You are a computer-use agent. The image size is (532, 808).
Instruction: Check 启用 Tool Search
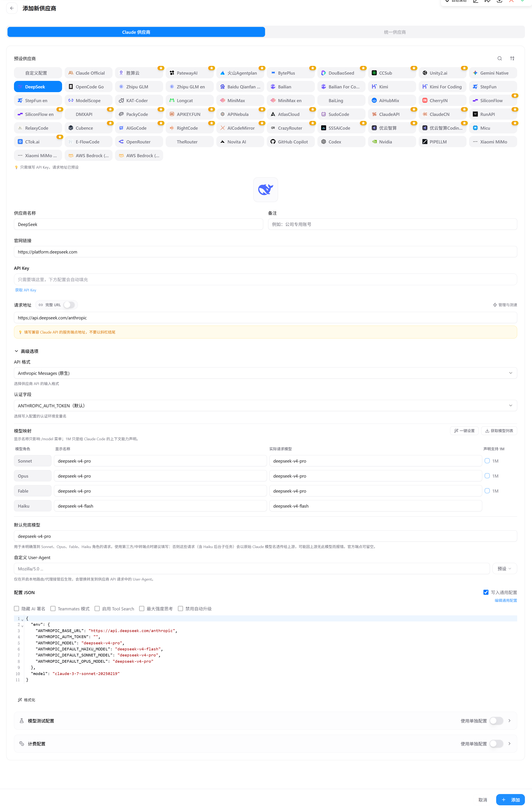97,608
